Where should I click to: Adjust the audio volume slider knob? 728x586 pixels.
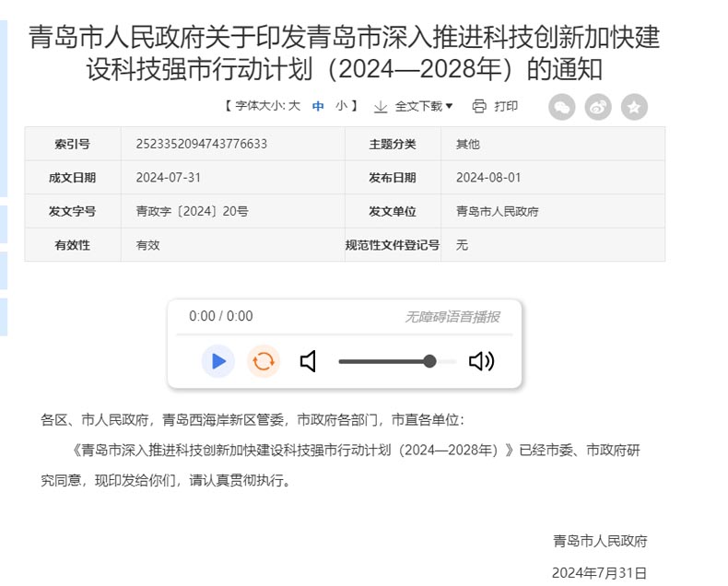[x=430, y=361]
